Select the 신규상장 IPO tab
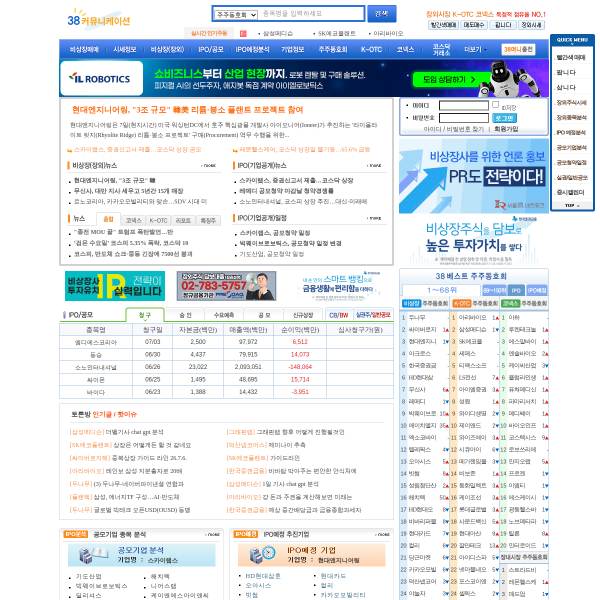600x600 pixels. click(x=303, y=315)
